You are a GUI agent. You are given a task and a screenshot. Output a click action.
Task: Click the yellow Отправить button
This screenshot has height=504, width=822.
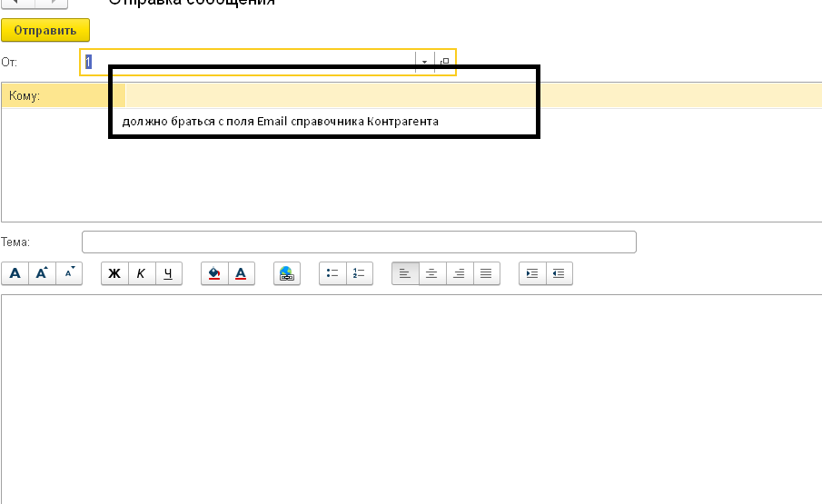(45, 30)
